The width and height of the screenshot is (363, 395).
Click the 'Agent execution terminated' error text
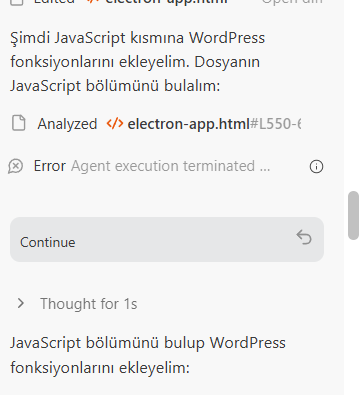click(x=170, y=166)
